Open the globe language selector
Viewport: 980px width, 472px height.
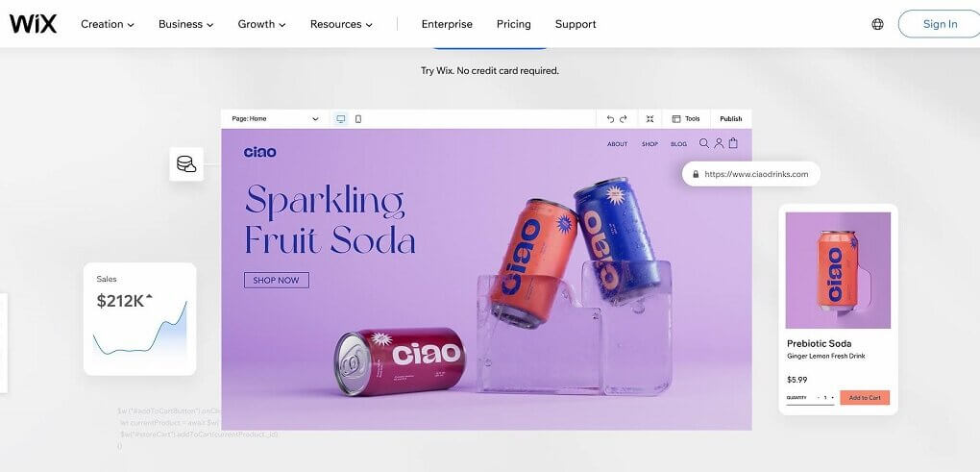[x=877, y=24]
